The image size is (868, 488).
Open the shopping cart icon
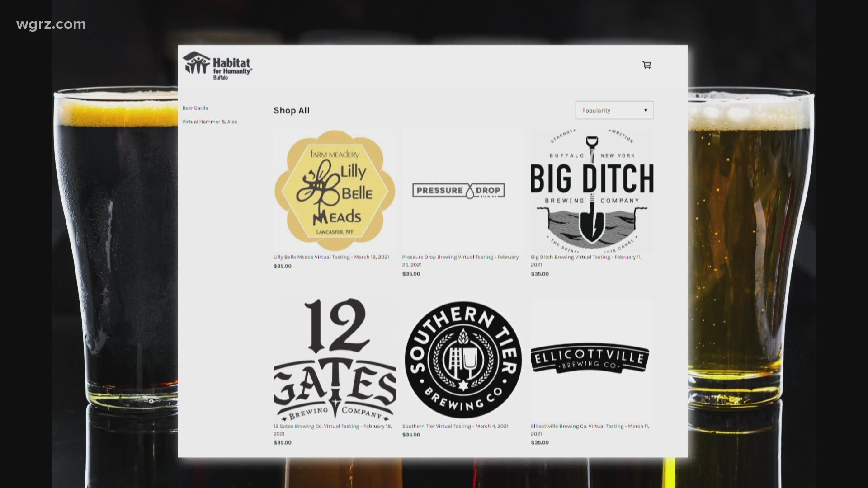pos(646,65)
